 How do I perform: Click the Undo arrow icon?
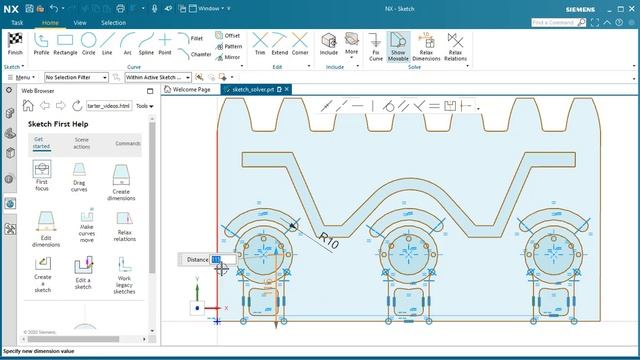54,9
